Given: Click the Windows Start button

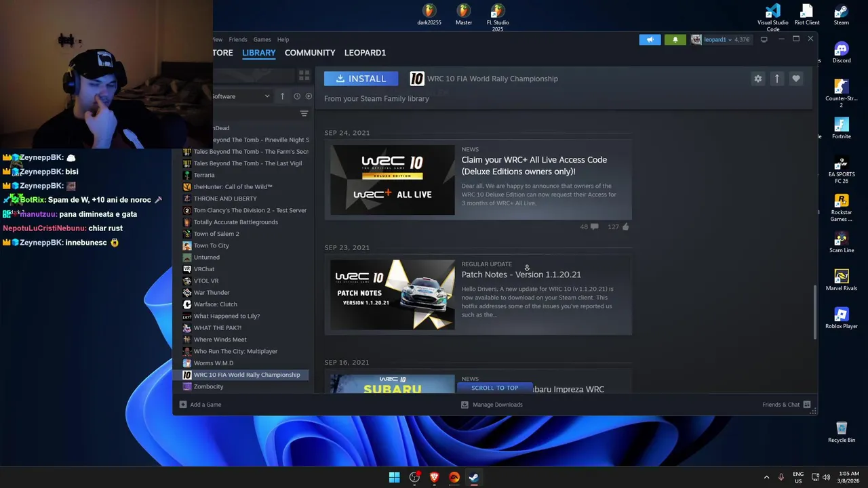Looking at the screenshot, I should 394,477.
